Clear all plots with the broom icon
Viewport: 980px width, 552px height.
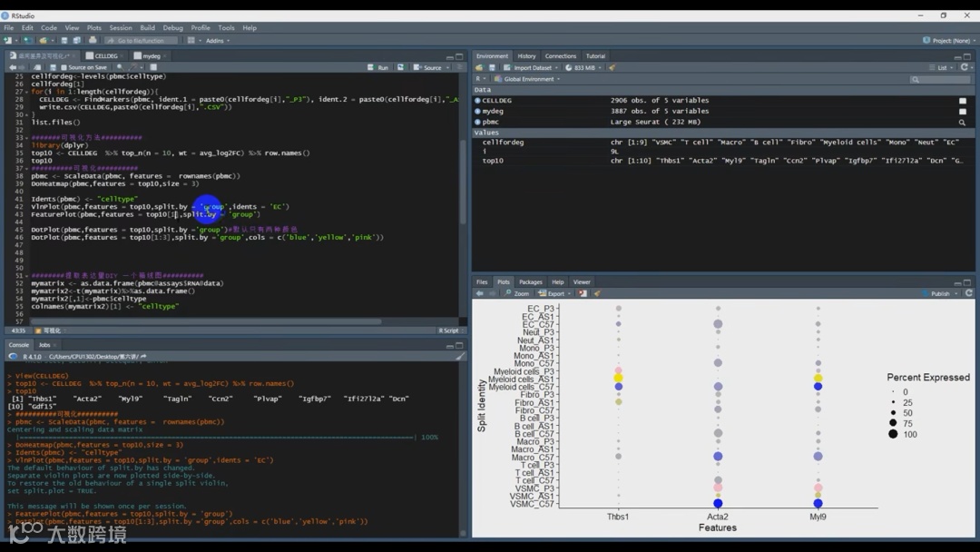597,293
